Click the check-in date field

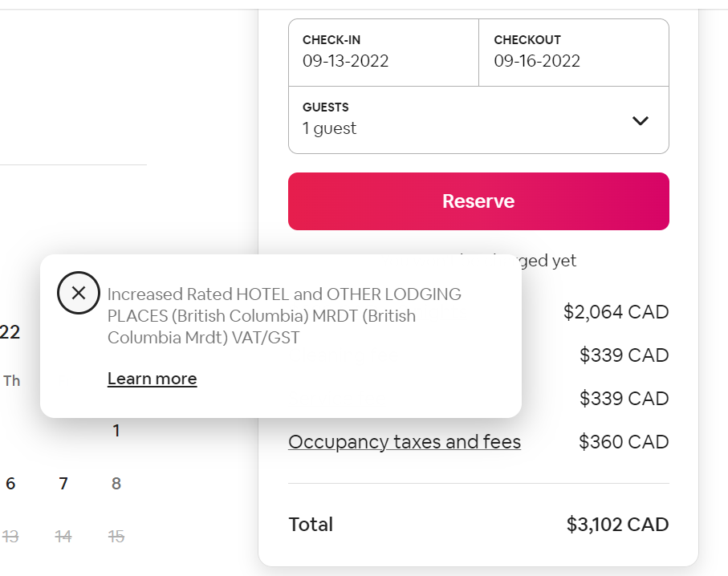(x=383, y=52)
